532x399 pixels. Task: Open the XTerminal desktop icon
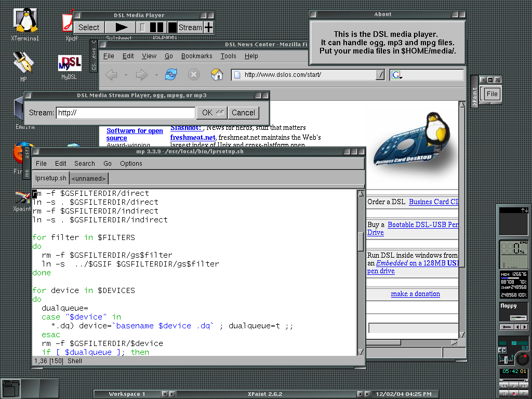coord(25,24)
